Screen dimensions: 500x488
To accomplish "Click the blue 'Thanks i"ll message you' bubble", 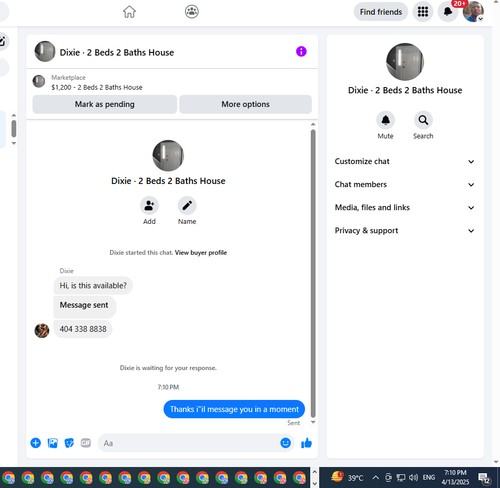I will click(x=234, y=409).
